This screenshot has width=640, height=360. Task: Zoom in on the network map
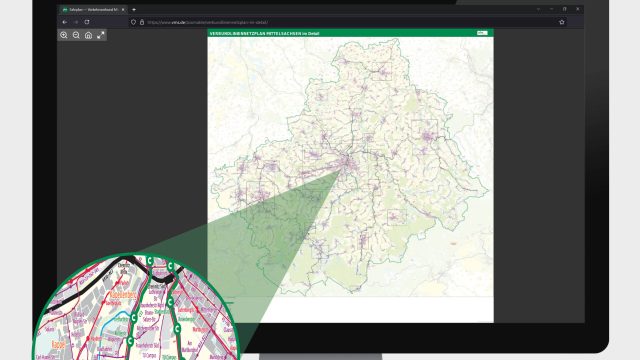pyautogui.click(x=64, y=35)
